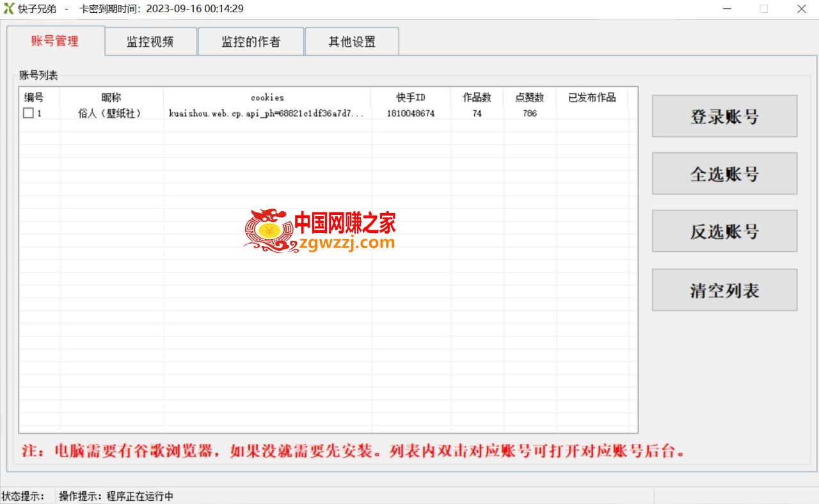Click the 快手ID column header
The width and height of the screenshot is (819, 504).
pos(411,97)
